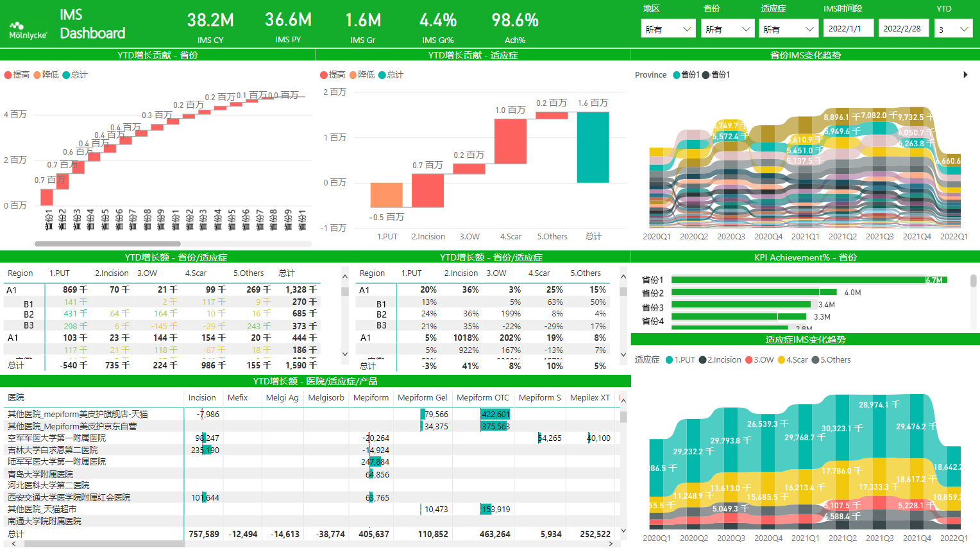Open the 地区 filter dropdown
The width and height of the screenshot is (980, 550).
pyautogui.click(x=668, y=29)
